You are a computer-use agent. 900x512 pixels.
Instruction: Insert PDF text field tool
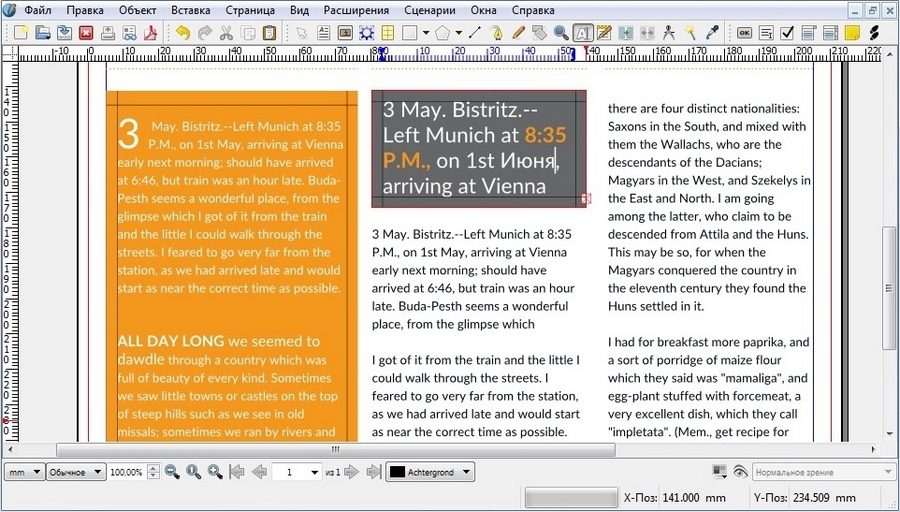766,33
